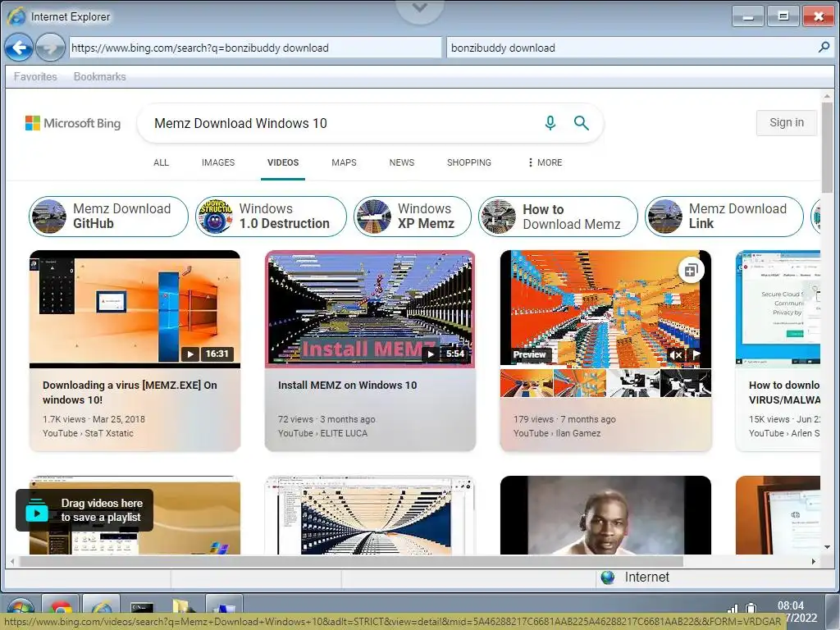This screenshot has width=840, height=630.
Task: Open the 'How to downlo VIRUS/MALWA' video title
Action: pyautogui.click(x=784, y=392)
